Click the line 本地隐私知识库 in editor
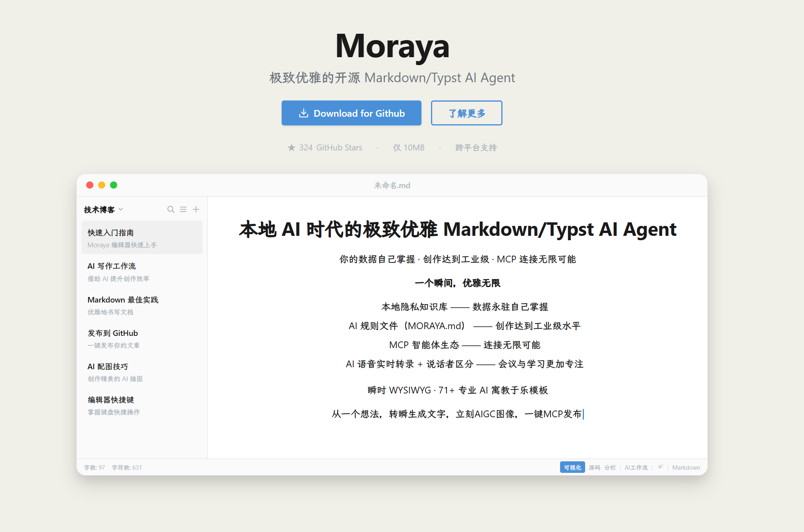 coord(464,307)
